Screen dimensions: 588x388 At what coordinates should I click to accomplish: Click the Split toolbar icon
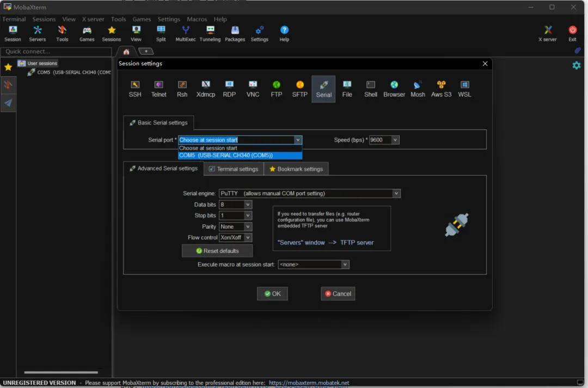tap(161, 33)
